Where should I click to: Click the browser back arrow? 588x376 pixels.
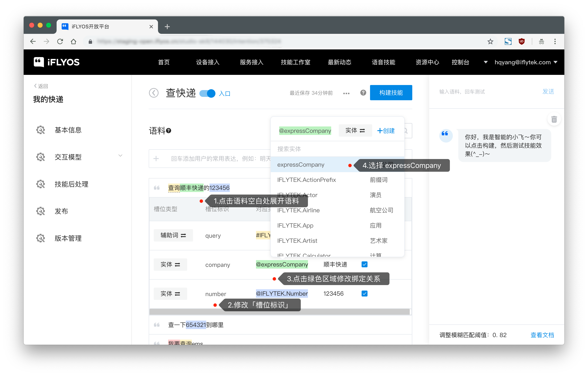pos(33,41)
